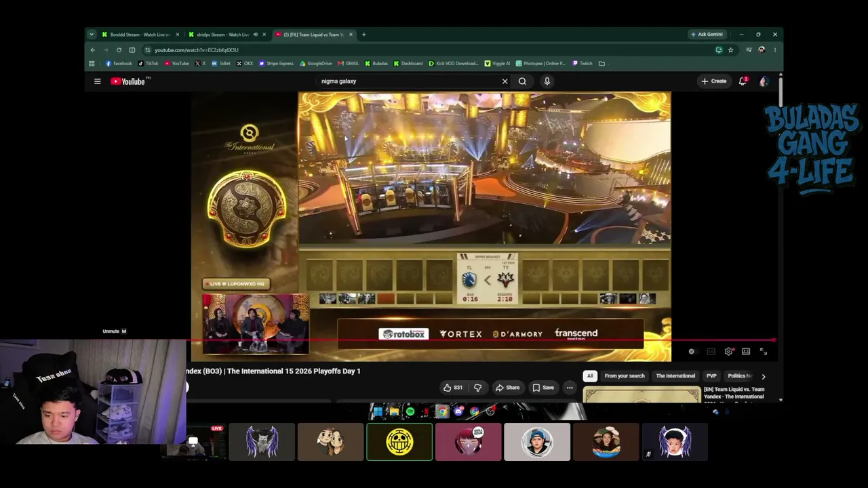This screenshot has height=488, width=868.
Task: Open GoogleDrive bookmark
Action: pos(316,64)
